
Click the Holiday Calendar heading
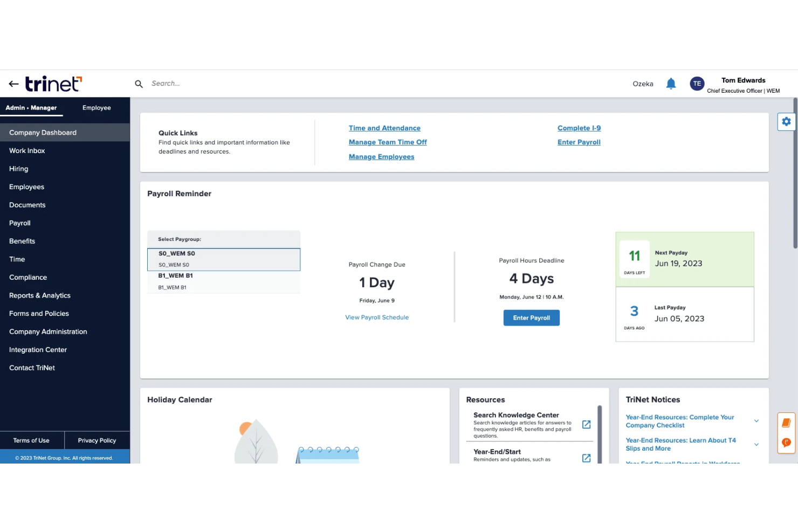click(x=180, y=400)
